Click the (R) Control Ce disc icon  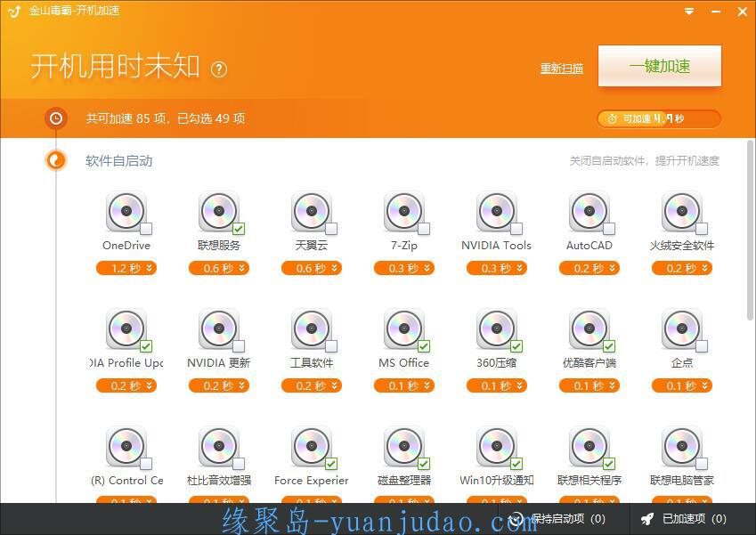[x=126, y=446]
